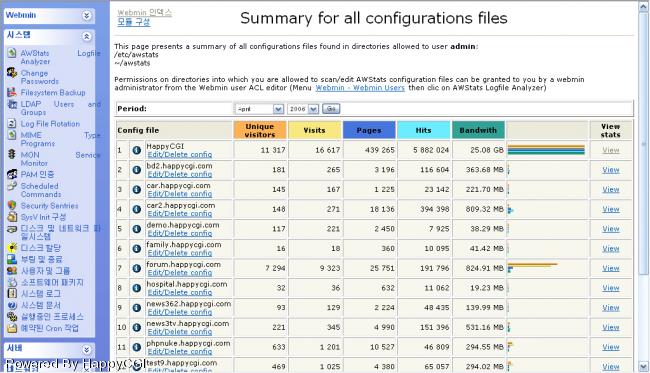650x373 pixels.
Task: Open the month dropdown in Period row
Action: click(x=259, y=109)
